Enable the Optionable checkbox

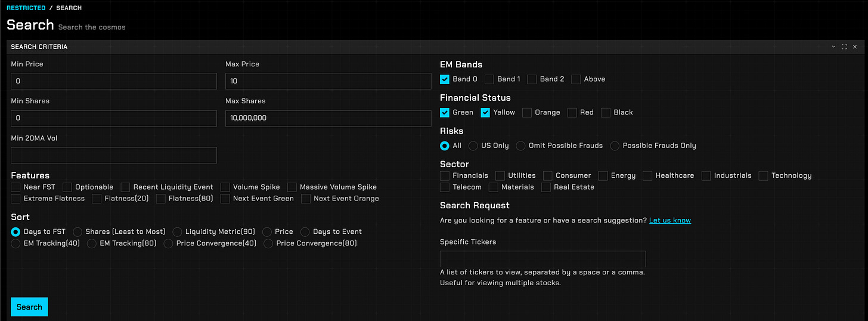[67, 187]
